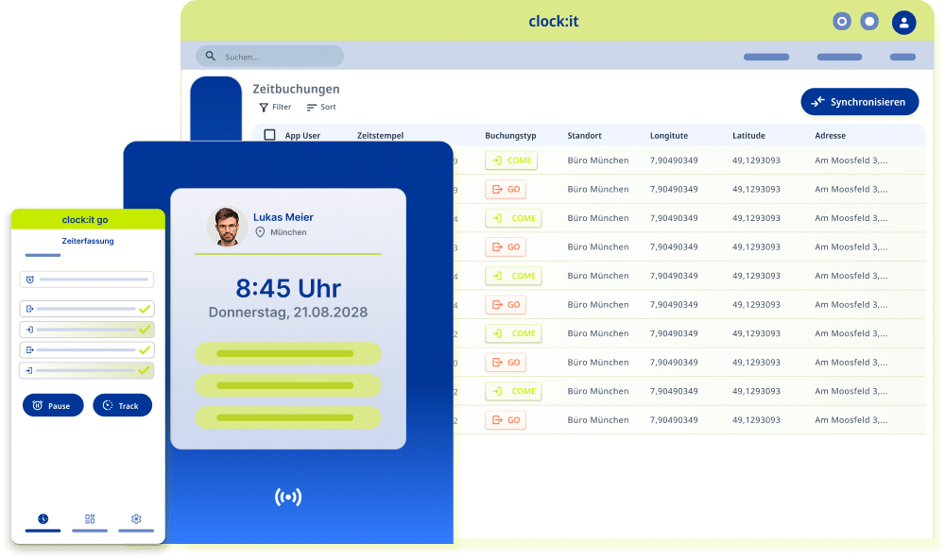
Task: Click the search magnifier icon
Action: click(211, 56)
